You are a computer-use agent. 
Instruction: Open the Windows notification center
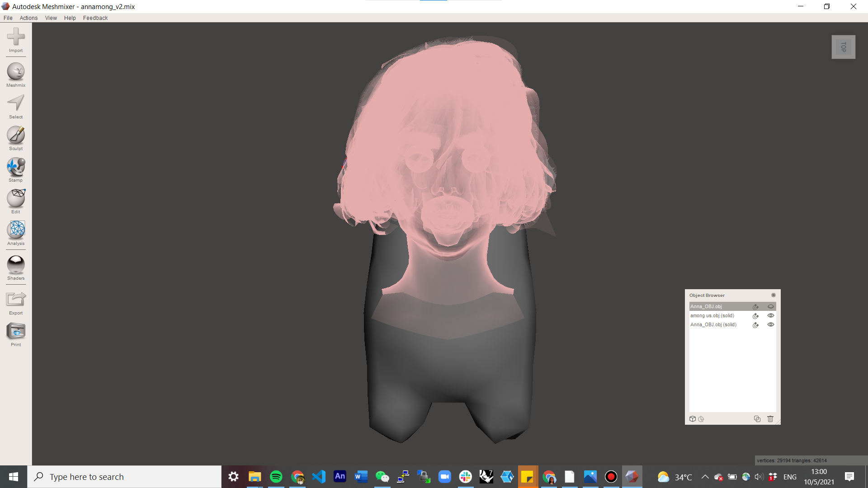849,477
